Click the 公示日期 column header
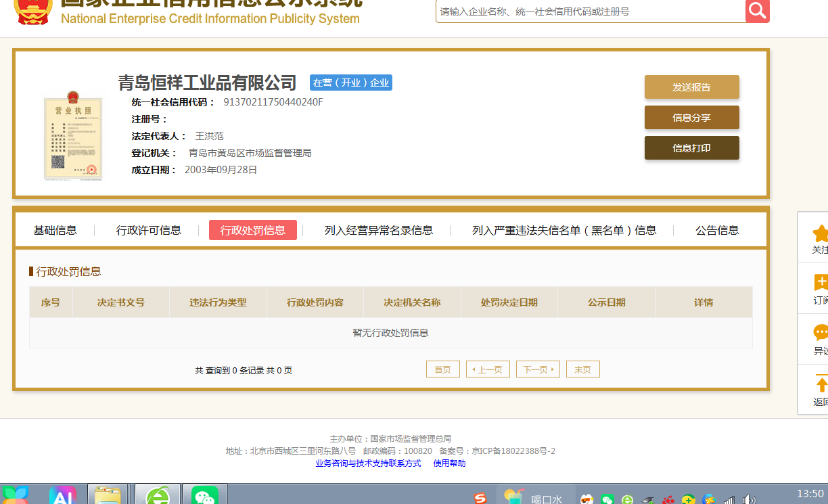Screen dimensions: 828x504 (x=606, y=302)
